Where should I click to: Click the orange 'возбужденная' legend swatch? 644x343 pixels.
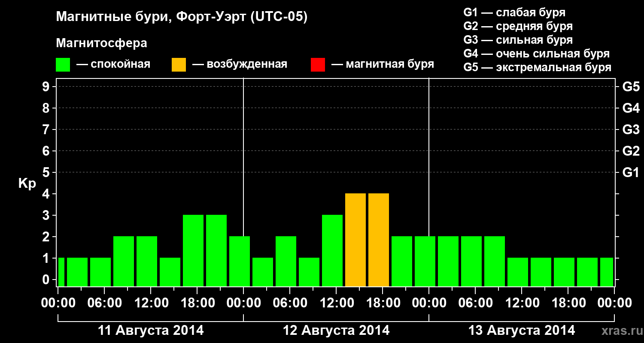179,65
